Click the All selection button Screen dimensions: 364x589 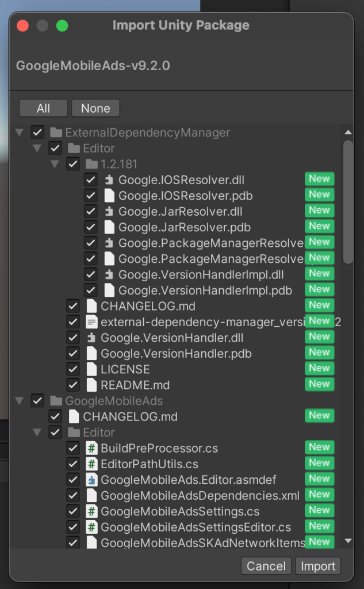click(43, 108)
